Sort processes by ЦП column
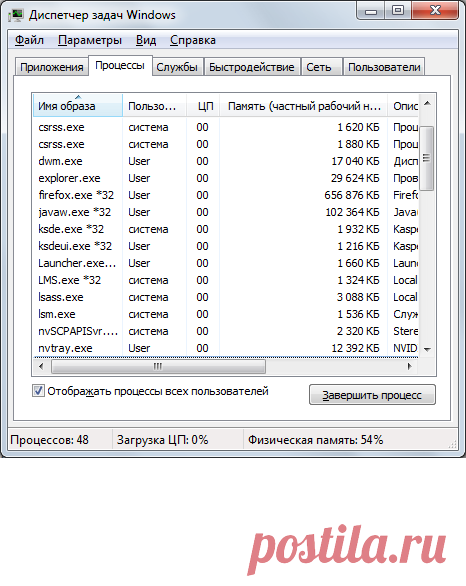 click(203, 106)
